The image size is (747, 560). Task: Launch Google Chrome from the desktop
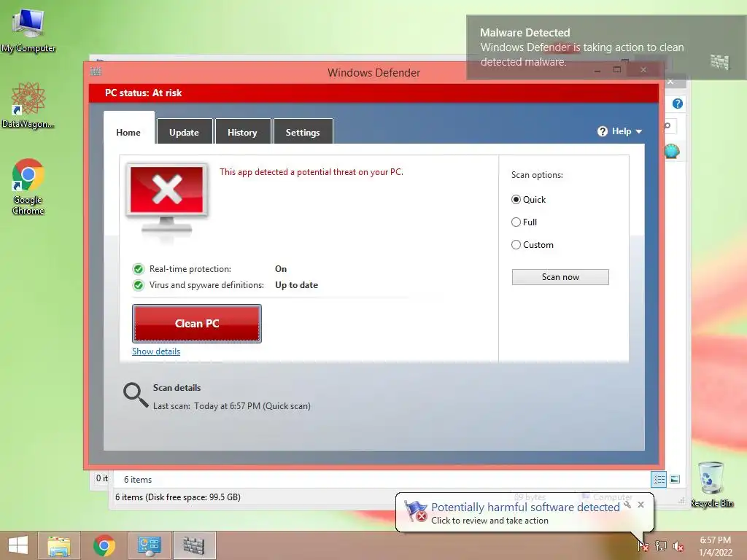click(x=28, y=186)
